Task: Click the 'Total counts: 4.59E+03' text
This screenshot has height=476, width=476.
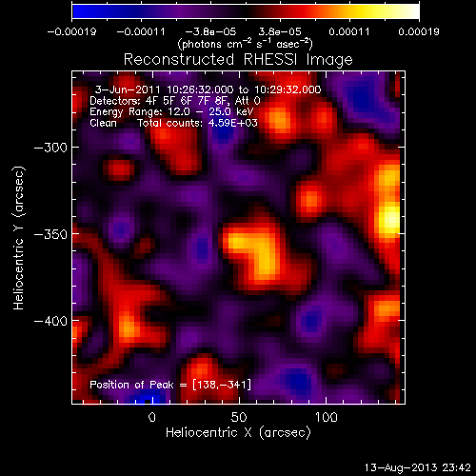Action: pyautogui.click(x=197, y=123)
